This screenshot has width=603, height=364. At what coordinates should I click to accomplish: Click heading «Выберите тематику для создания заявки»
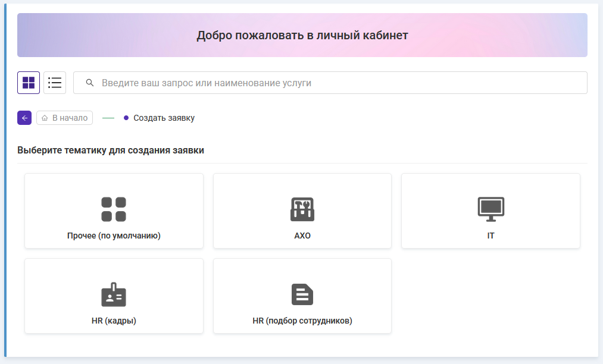(x=111, y=150)
